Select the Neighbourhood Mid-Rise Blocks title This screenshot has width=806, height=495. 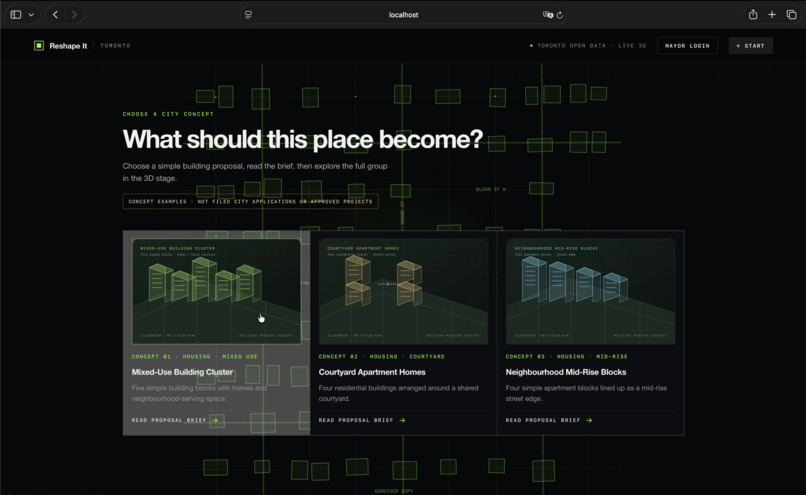566,372
